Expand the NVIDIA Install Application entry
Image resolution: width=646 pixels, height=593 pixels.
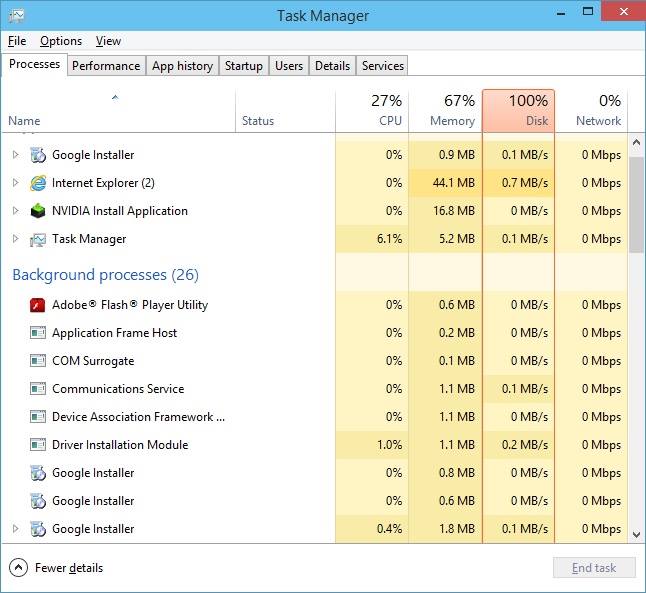(x=16, y=211)
